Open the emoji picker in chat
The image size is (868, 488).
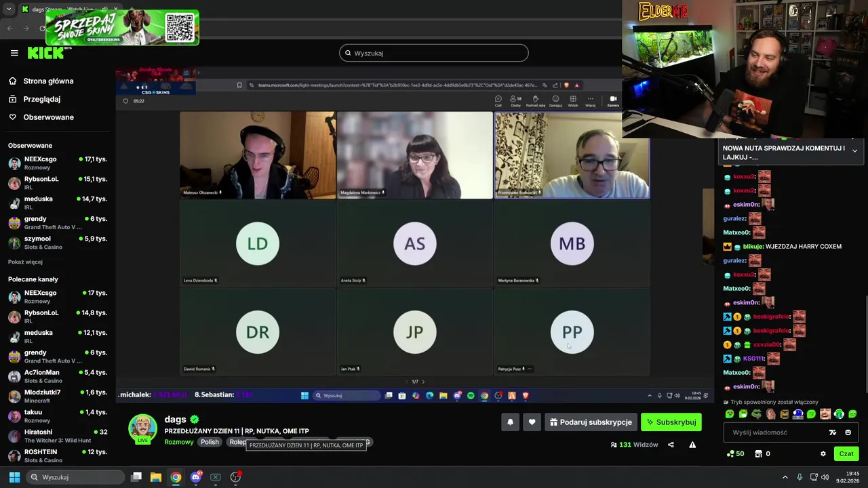tap(848, 432)
